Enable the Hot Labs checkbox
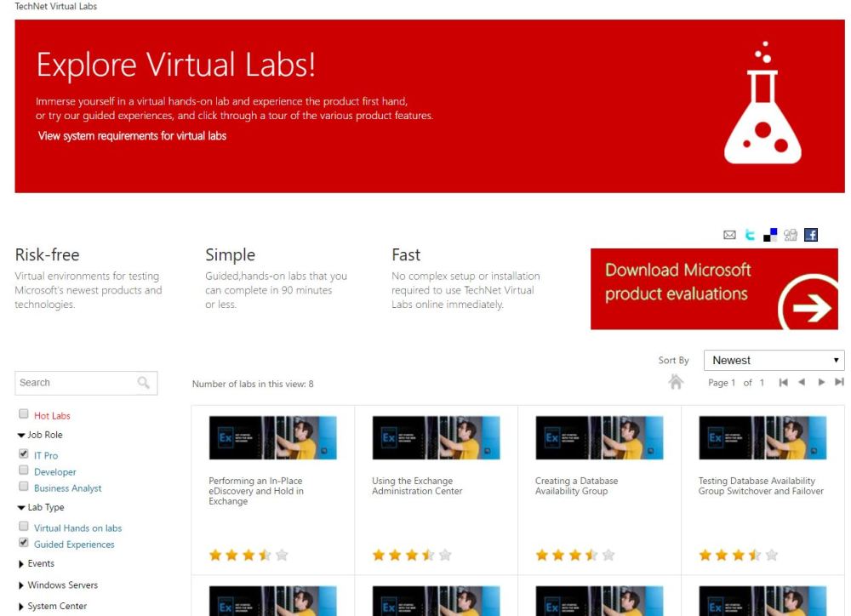 point(24,414)
